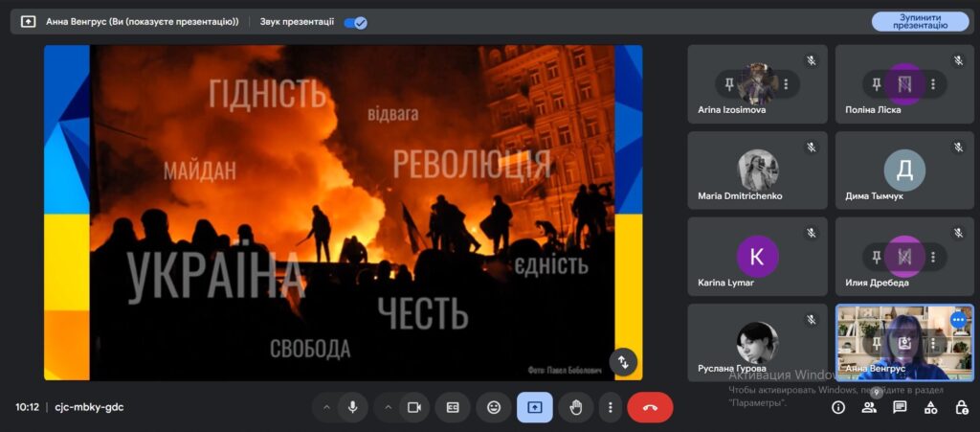
Task: Click muted mic icon on Arina Izosimova tile
Action: click(x=812, y=60)
